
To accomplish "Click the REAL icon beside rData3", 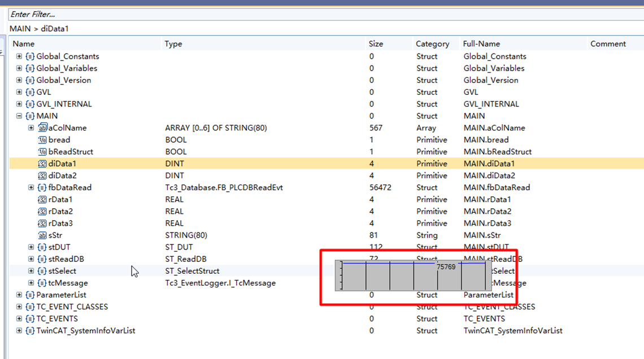I will coord(42,223).
